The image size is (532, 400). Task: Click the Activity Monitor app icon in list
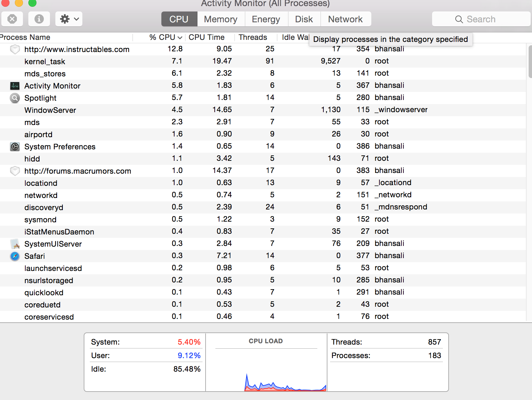(x=15, y=86)
